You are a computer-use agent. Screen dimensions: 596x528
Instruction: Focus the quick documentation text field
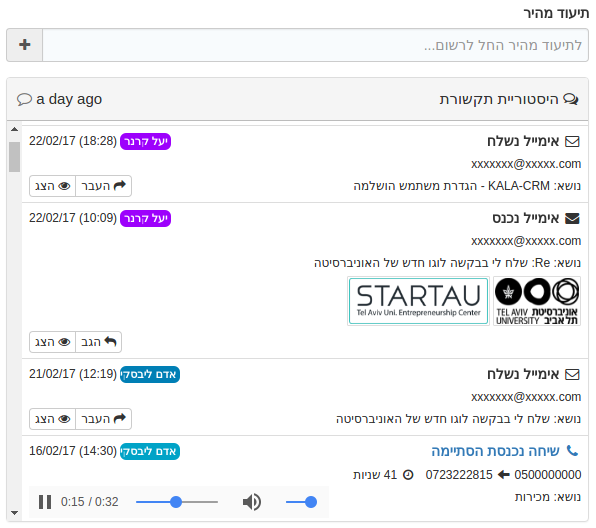(x=315, y=45)
